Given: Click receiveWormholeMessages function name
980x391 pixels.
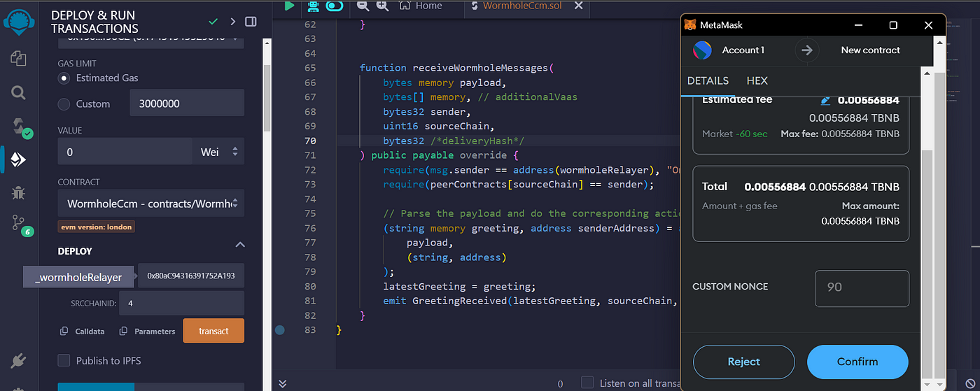Looking at the screenshot, I should (x=482, y=68).
